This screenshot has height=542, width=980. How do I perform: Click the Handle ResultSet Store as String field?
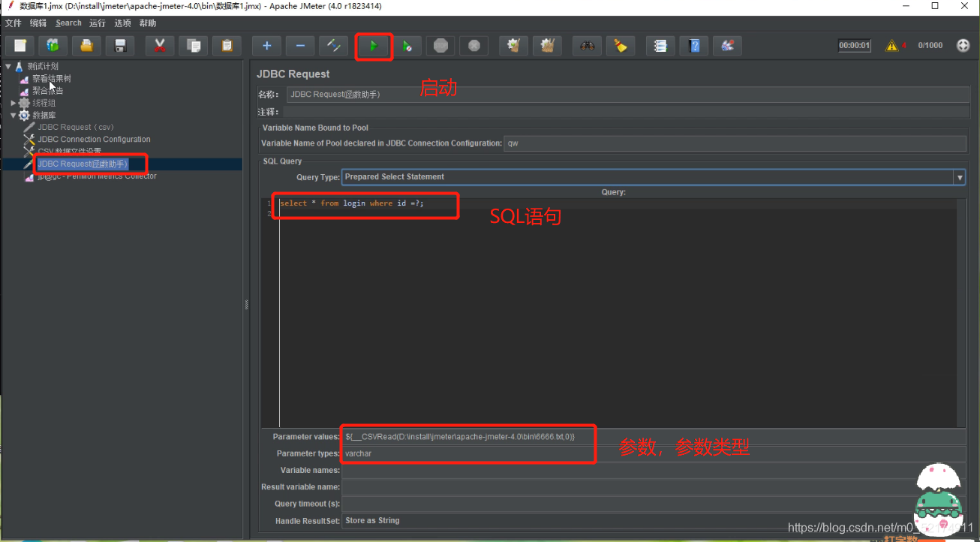coord(654,520)
